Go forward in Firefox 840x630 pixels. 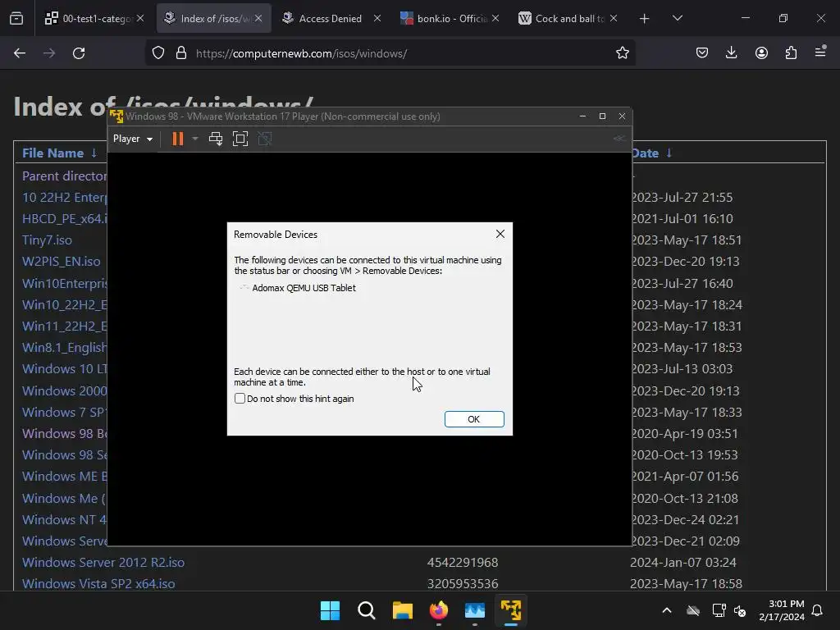click(49, 53)
